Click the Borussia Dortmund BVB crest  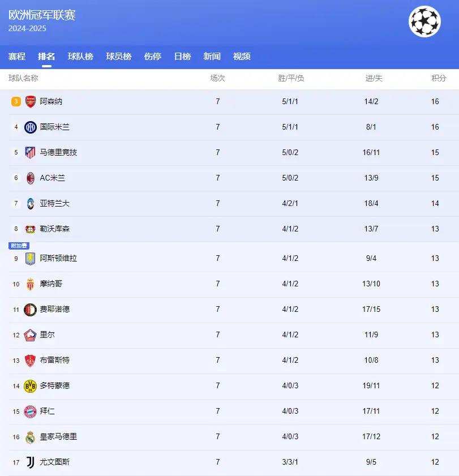tap(31, 386)
